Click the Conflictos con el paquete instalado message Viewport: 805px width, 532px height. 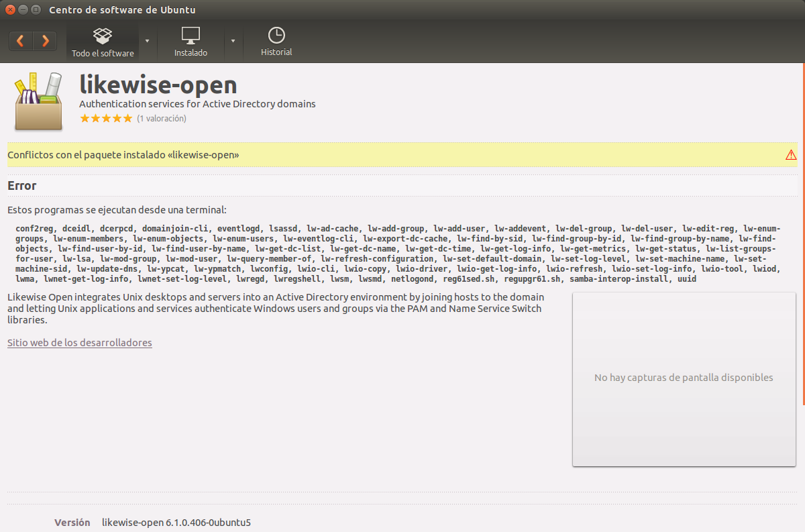click(123, 155)
